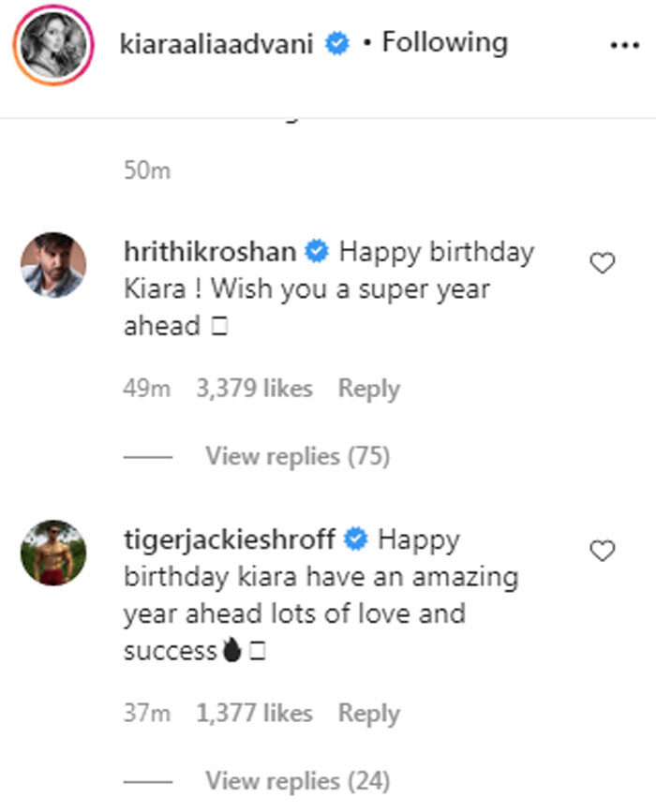Click the 37m comment timestamp
Viewport: 656px width, 812px height.
point(146,714)
